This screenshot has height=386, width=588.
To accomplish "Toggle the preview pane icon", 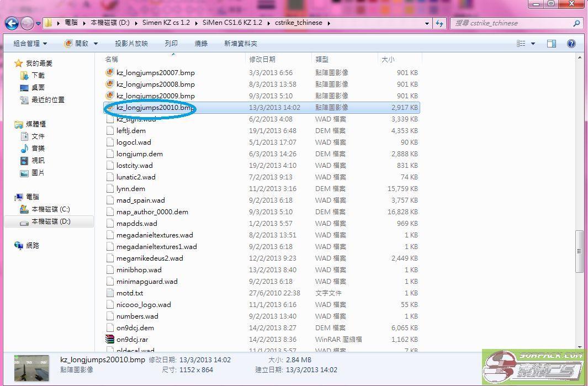I will [551, 44].
